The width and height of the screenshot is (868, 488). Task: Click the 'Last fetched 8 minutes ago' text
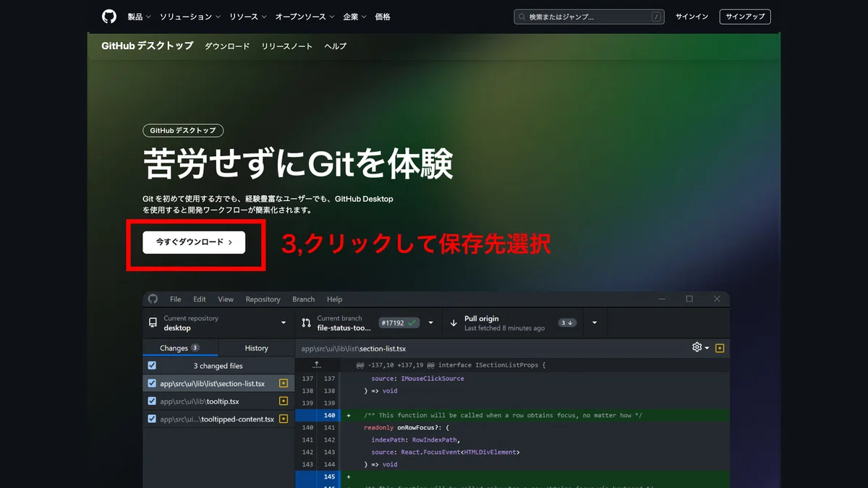click(x=504, y=328)
